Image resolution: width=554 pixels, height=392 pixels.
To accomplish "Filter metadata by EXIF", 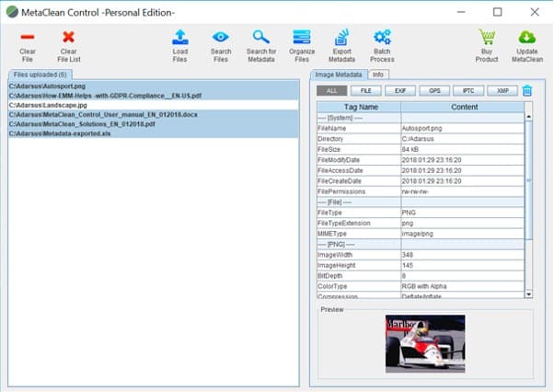I will point(398,90).
